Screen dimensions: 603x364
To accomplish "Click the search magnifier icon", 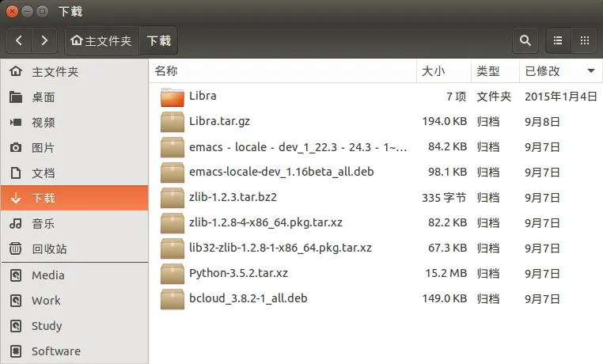I will [524, 40].
